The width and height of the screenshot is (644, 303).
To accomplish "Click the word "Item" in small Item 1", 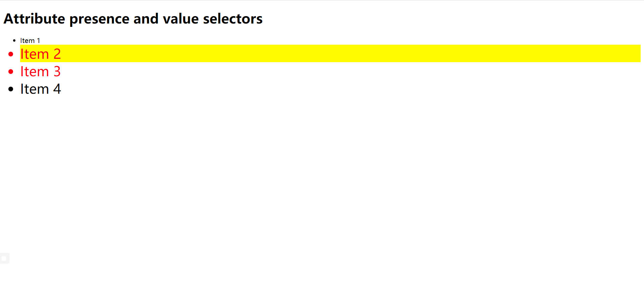I will coord(27,41).
